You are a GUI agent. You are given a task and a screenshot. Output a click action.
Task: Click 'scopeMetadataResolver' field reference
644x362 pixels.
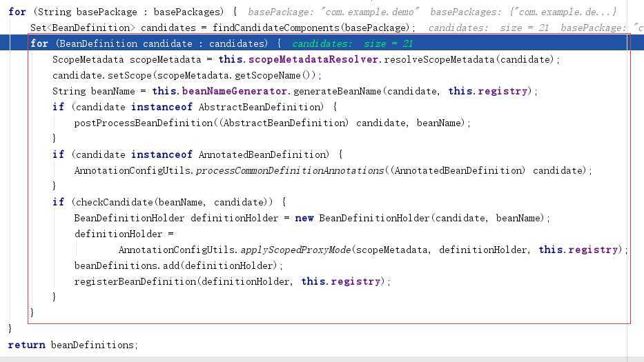tap(313, 59)
